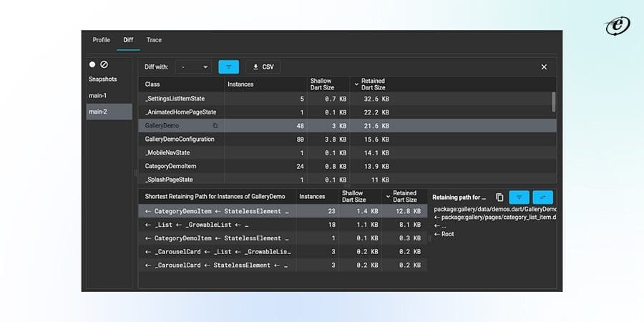Select the retaining path row with 23 instances
Viewport: 644px width, 322px height.
click(x=283, y=211)
